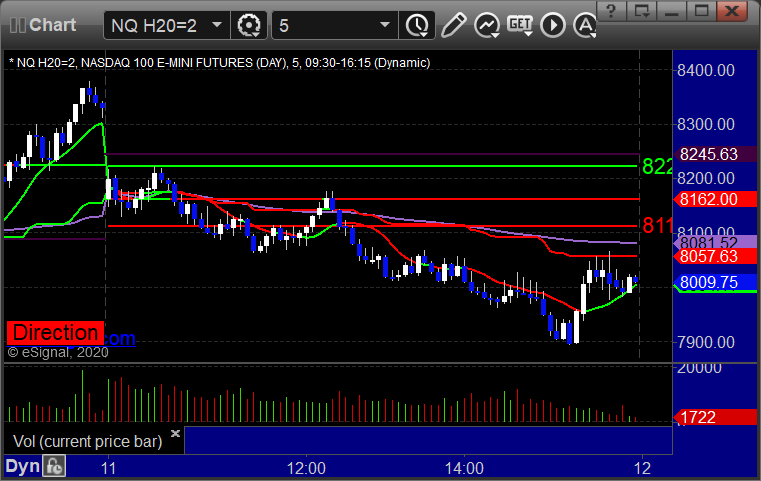Expand the interval 5 dropdown arrow
Viewport: 761px width, 481px height.
tap(385, 25)
